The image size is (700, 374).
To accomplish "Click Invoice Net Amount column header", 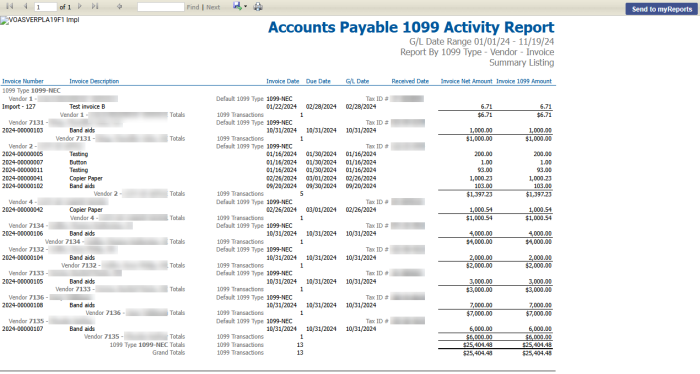I will 467,81.
